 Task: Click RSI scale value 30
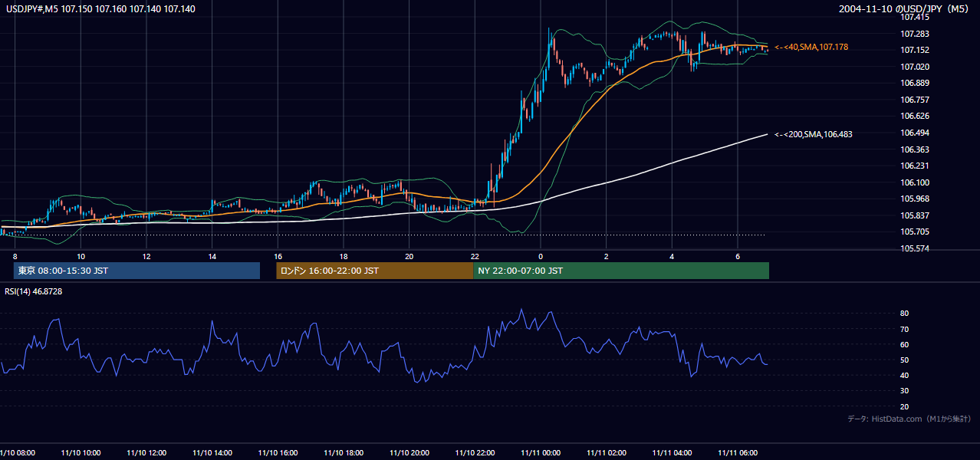click(905, 391)
